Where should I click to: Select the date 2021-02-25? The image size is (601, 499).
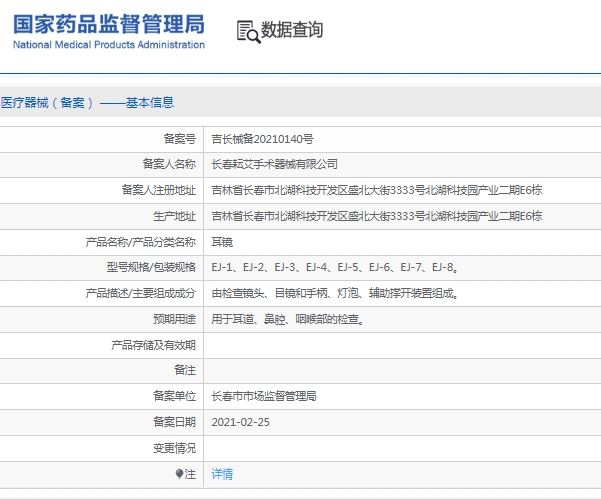(240, 422)
